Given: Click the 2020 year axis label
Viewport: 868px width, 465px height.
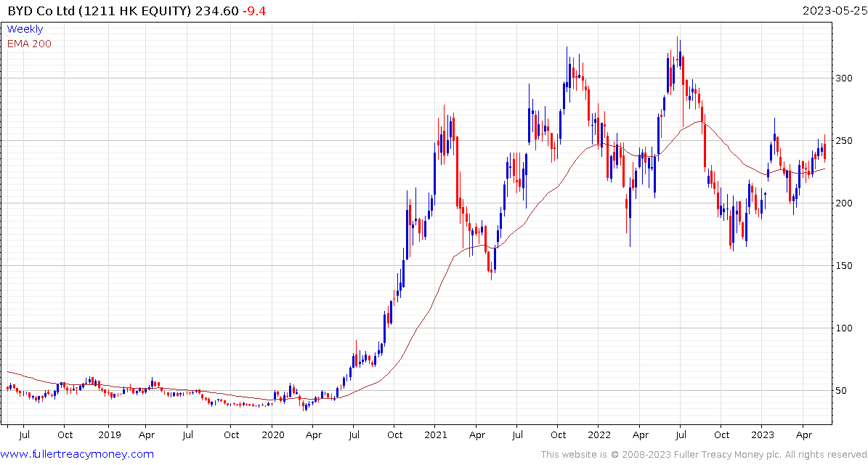Looking at the screenshot, I should (x=272, y=435).
